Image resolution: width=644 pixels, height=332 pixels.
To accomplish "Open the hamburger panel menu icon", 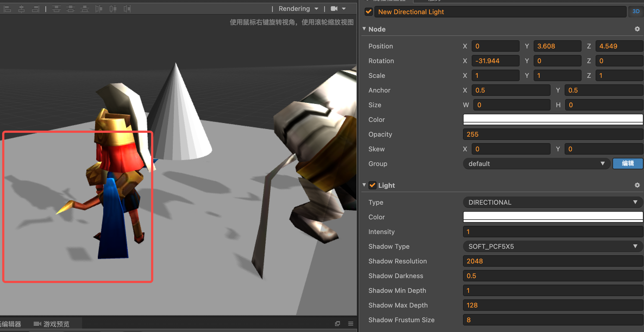I will (351, 324).
